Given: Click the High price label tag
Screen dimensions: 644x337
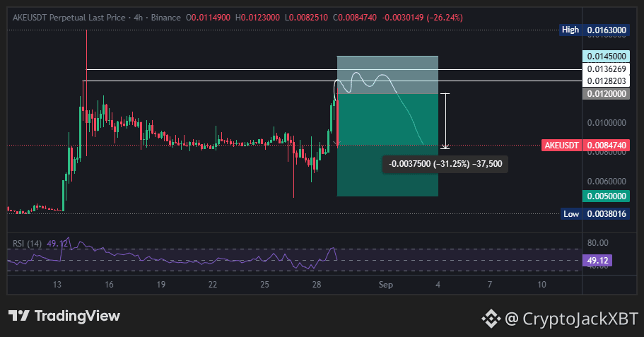Looking at the screenshot, I should [x=570, y=30].
